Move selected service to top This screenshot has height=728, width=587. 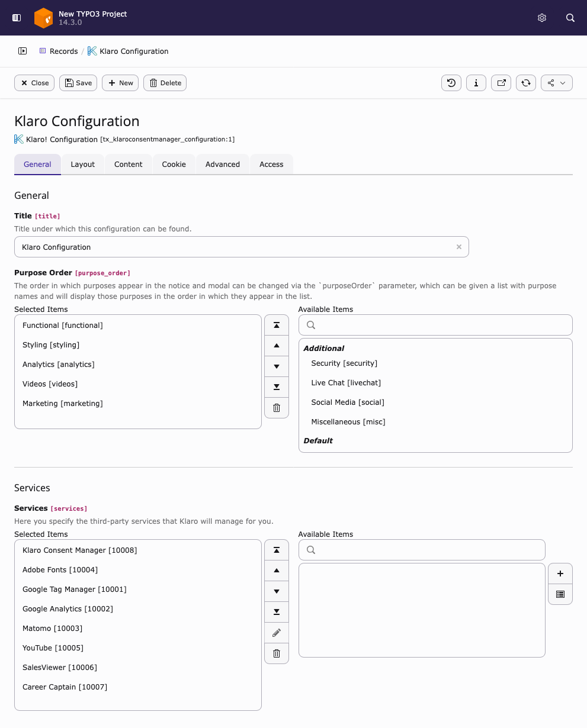[x=277, y=550]
